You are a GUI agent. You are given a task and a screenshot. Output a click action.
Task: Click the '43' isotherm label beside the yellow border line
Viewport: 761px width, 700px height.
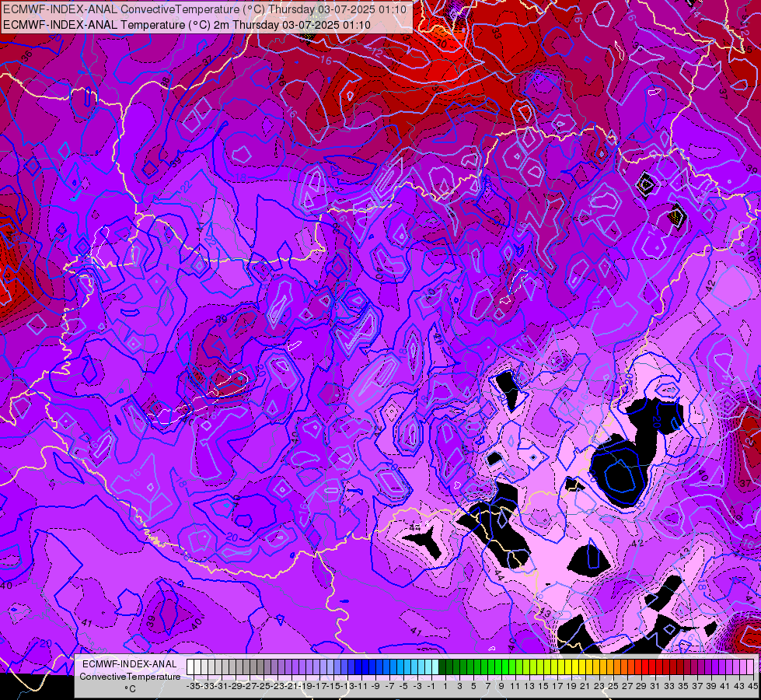(x=545, y=614)
